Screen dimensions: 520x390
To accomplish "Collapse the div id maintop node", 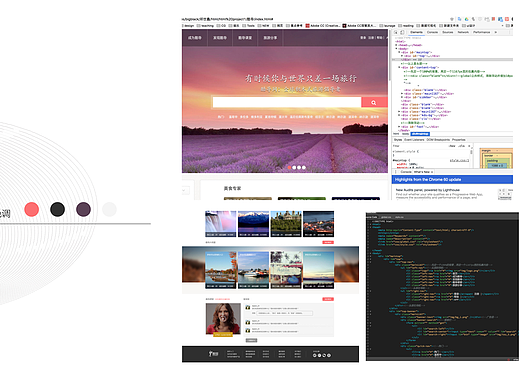I will click(399, 52).
